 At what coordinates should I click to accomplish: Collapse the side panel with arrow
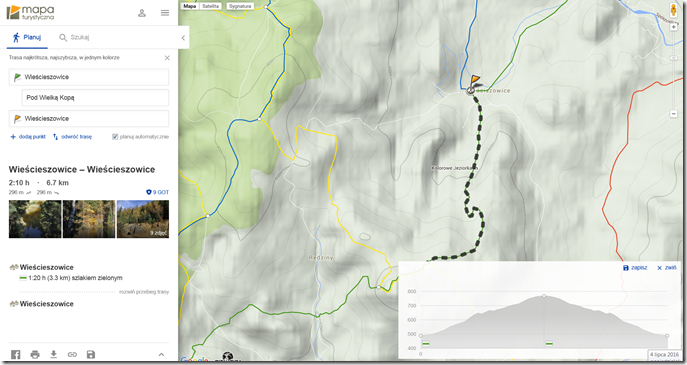tap(183, 38)
